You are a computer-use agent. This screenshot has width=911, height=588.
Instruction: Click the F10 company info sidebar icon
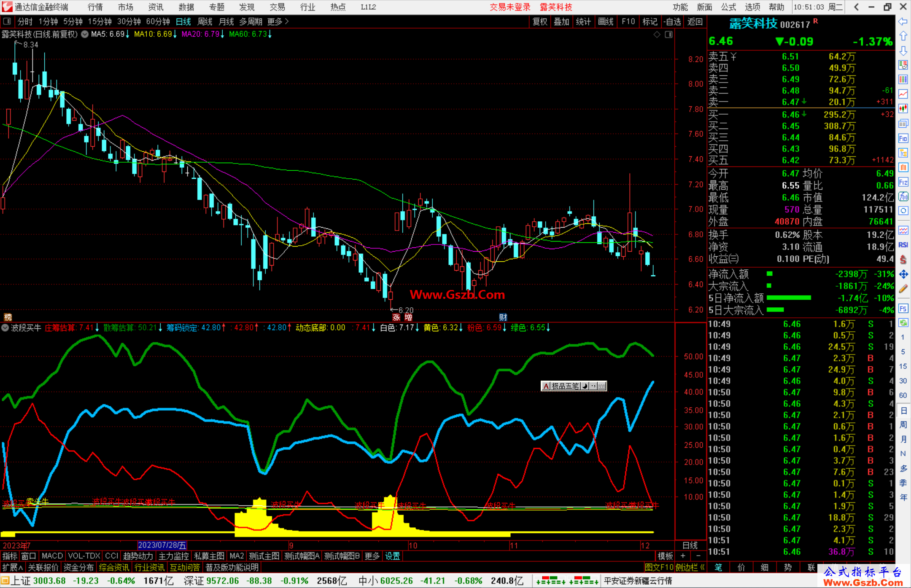[x=903, y=138]
